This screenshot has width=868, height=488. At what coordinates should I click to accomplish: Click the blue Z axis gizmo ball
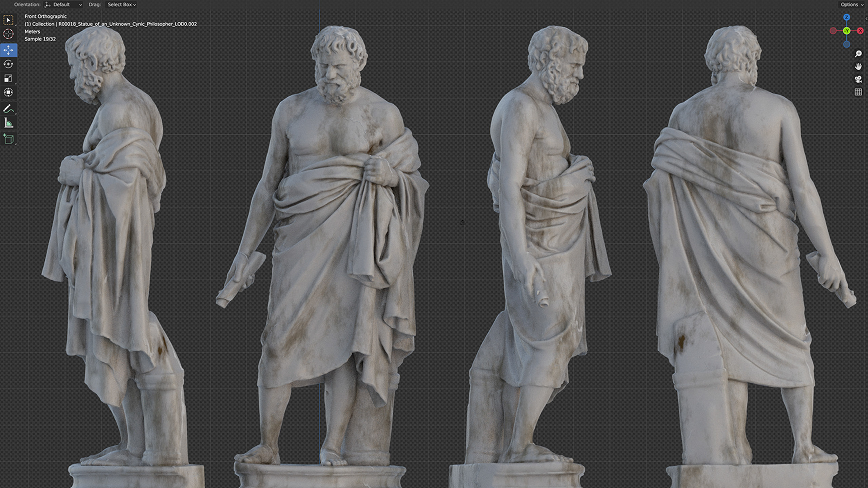(x=847, y=17)
